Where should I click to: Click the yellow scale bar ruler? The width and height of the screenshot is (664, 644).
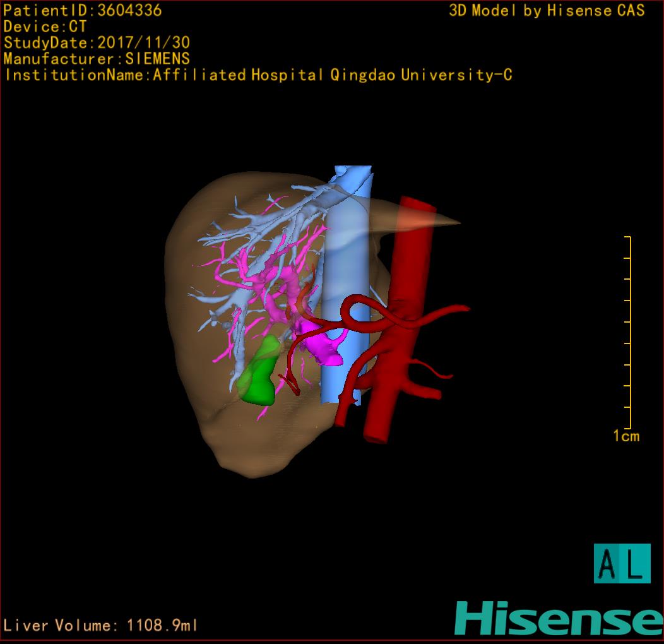tap(629, 331)
